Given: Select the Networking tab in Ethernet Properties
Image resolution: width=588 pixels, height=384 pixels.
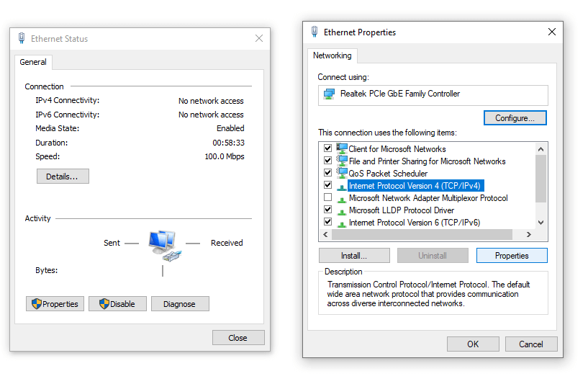Looking at the screenshot, I should 333,55.
